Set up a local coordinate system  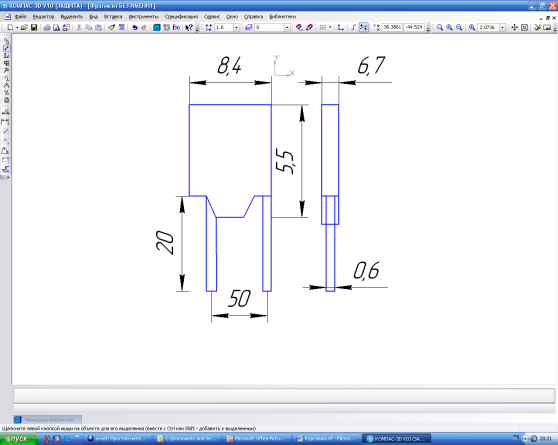tap(341, 27)
